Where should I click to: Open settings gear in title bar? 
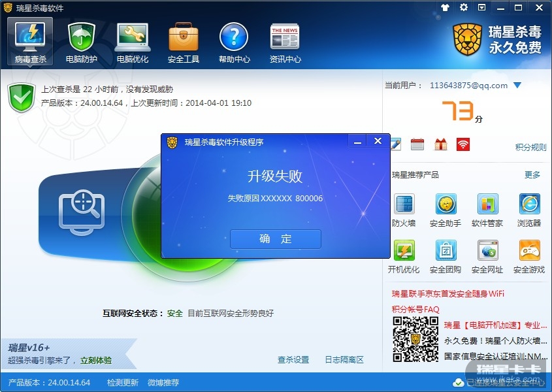pyautogui.click(x=464, y=7)
